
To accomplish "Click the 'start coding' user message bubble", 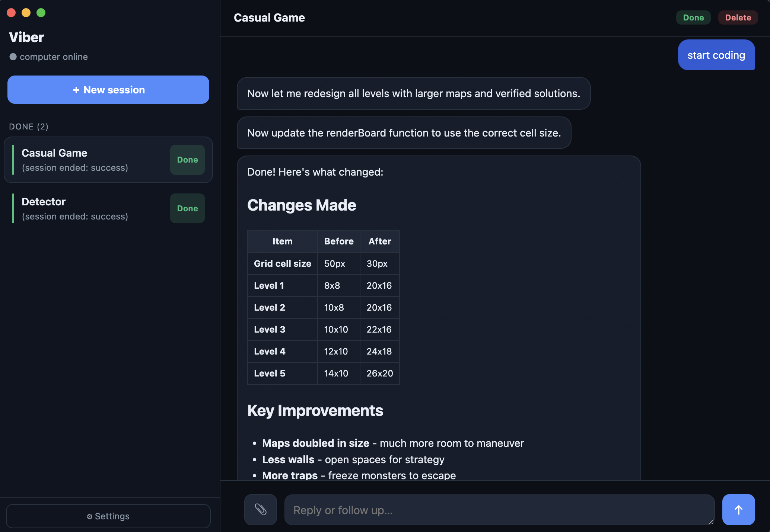I will click(716, 55).
